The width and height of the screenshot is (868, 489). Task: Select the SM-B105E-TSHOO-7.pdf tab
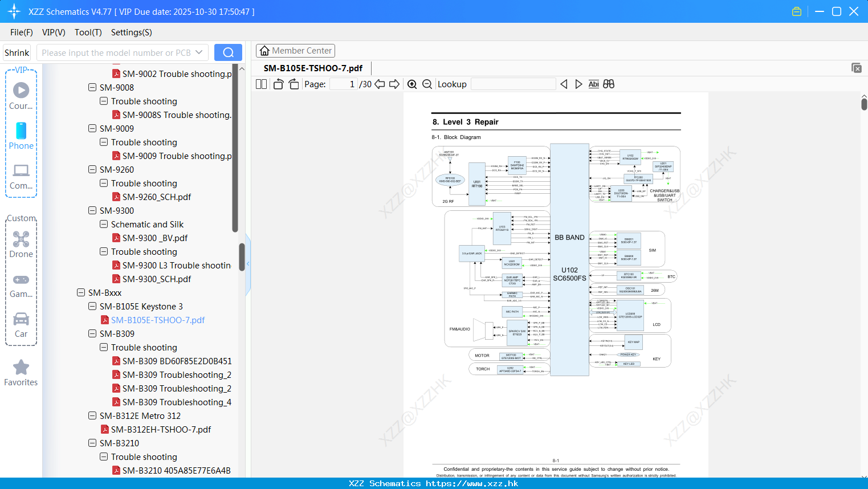click(313, 68)
